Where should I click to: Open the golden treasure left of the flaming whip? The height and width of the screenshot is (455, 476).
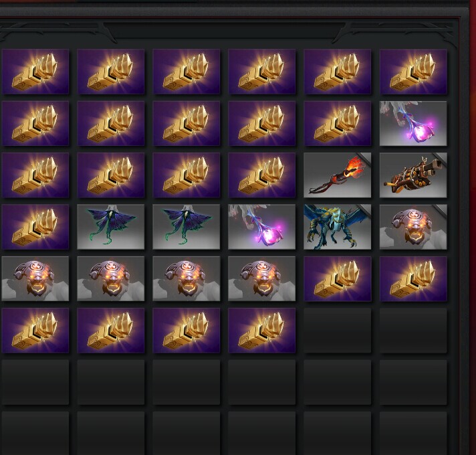pos(261,175)
